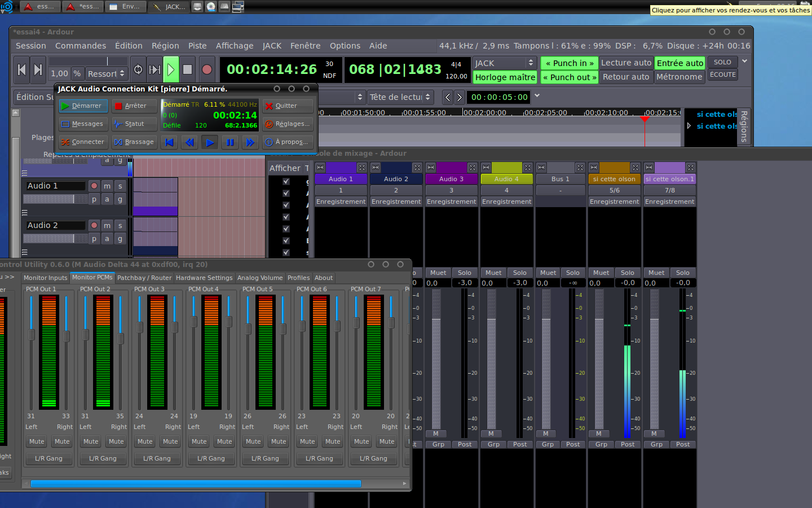
Task: Click Arrêter in the JACK window
Action: tap(134, 106)
